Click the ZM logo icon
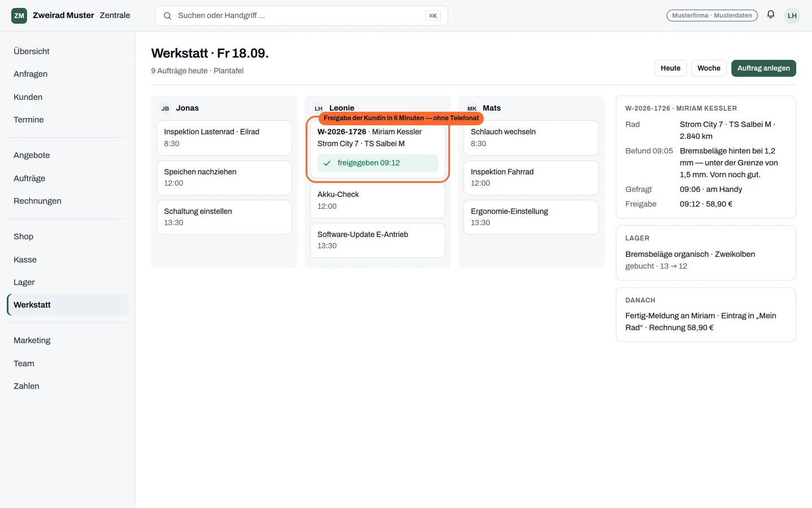This screenshot has width=812, height=508. click(x=19, y=16)
